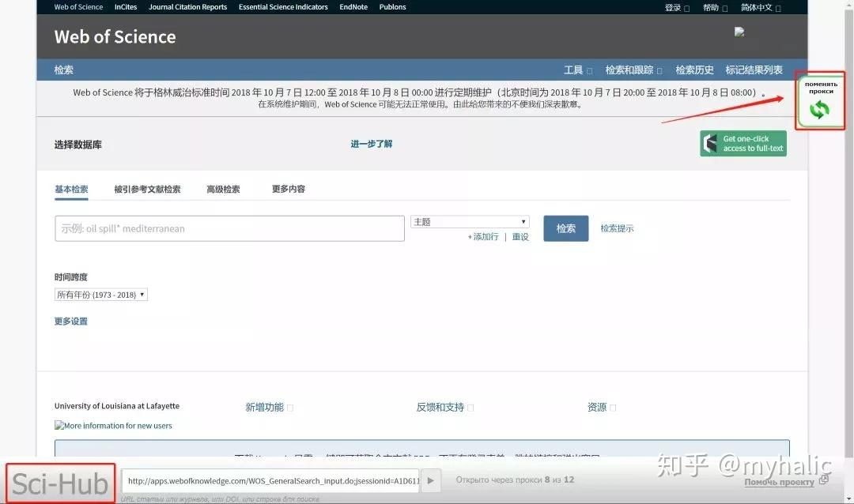Open the 主题 search field dropdown

469,221
